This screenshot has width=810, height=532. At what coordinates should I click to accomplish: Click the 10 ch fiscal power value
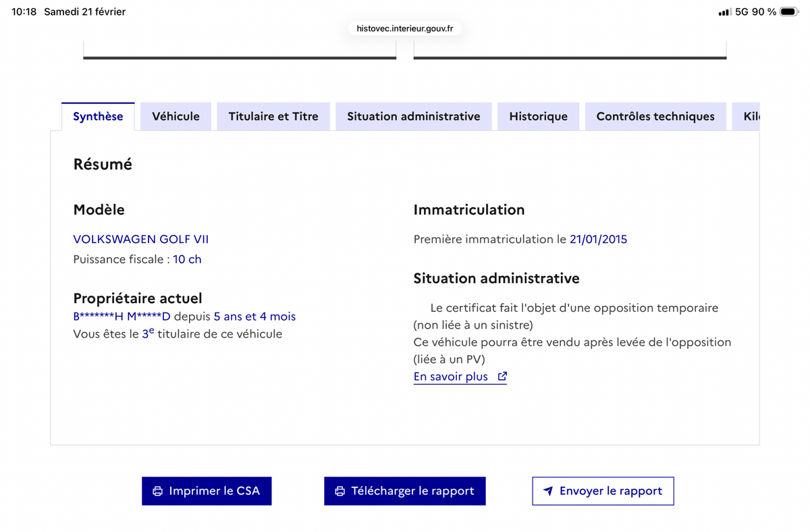[x=187, y=259]
